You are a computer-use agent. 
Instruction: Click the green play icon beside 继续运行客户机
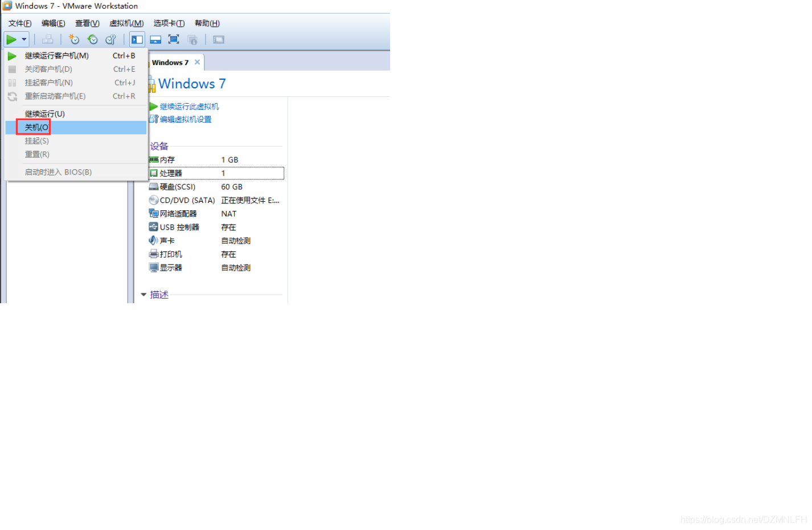coord(12,56)
